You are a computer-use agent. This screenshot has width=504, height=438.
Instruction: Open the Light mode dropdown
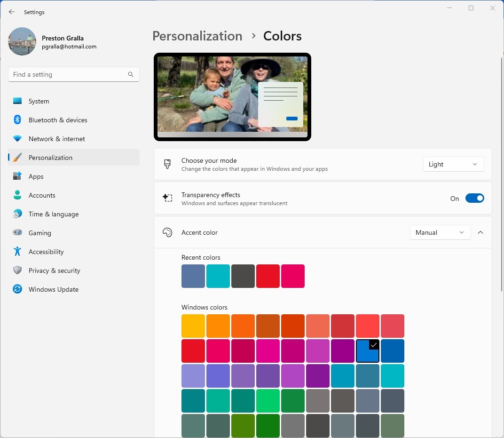click(x=453, y=164)
